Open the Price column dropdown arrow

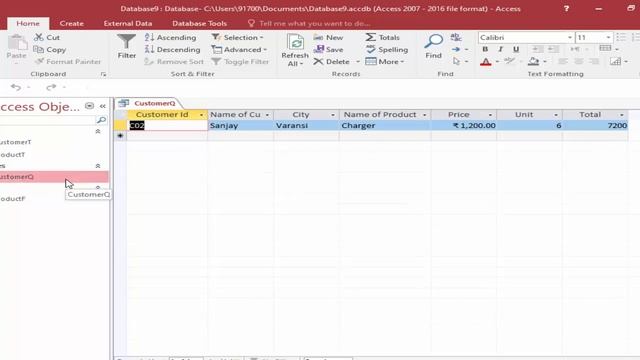pyautogui.click(x=490, y=115)
